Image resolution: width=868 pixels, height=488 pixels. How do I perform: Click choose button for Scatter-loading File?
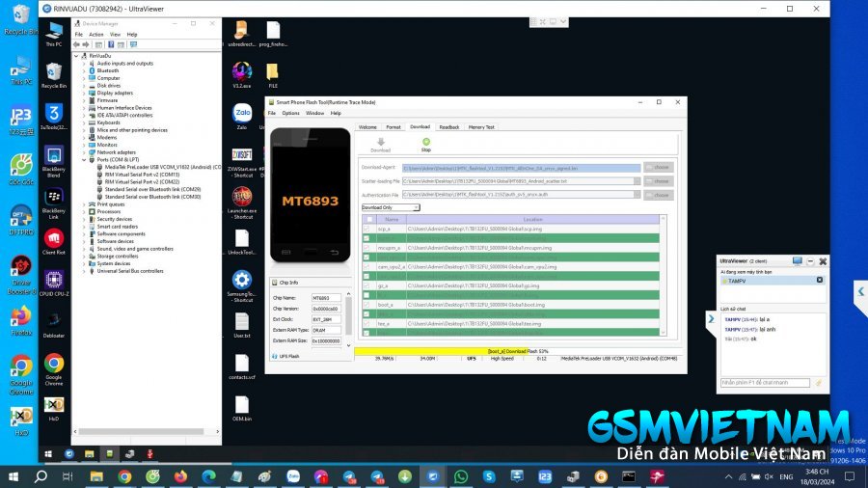658,181
